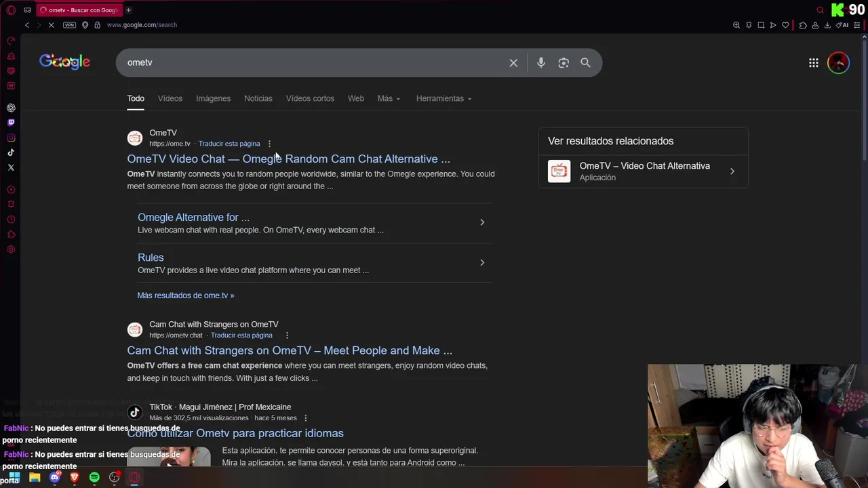Open Como utilizar Ometv TikTok result
868x488 pixels.
coord(235,433)
